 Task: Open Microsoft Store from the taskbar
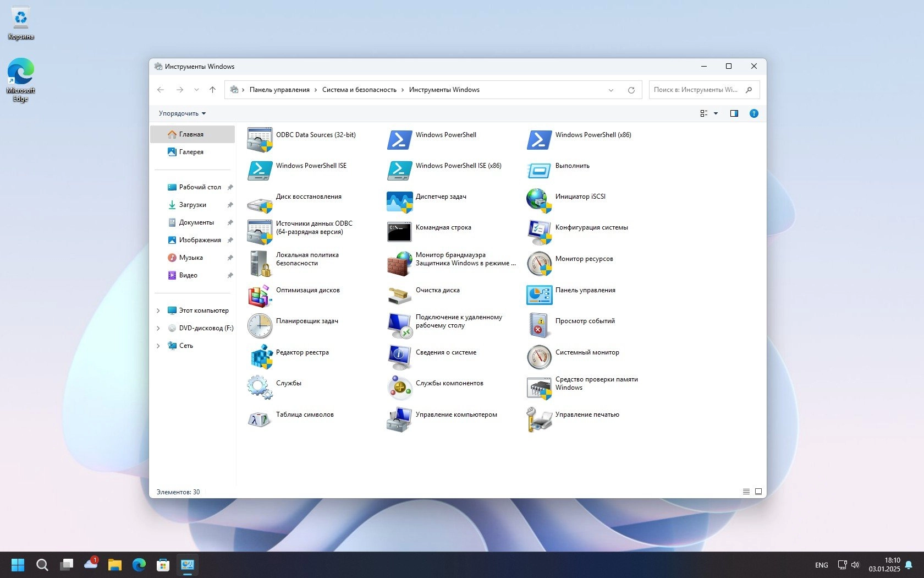[x=163, y=565]
